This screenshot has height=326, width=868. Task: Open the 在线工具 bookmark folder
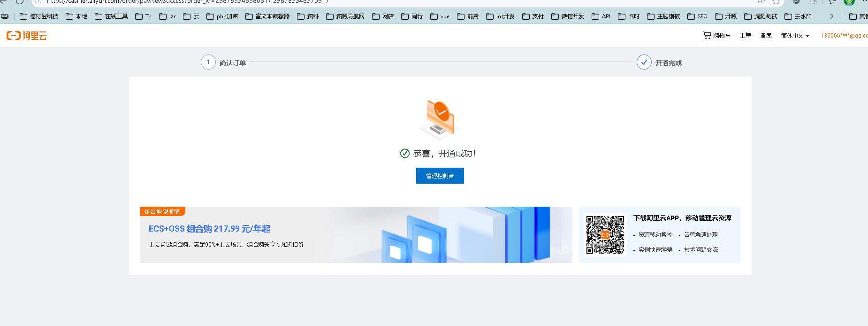(x=111, y=16)
